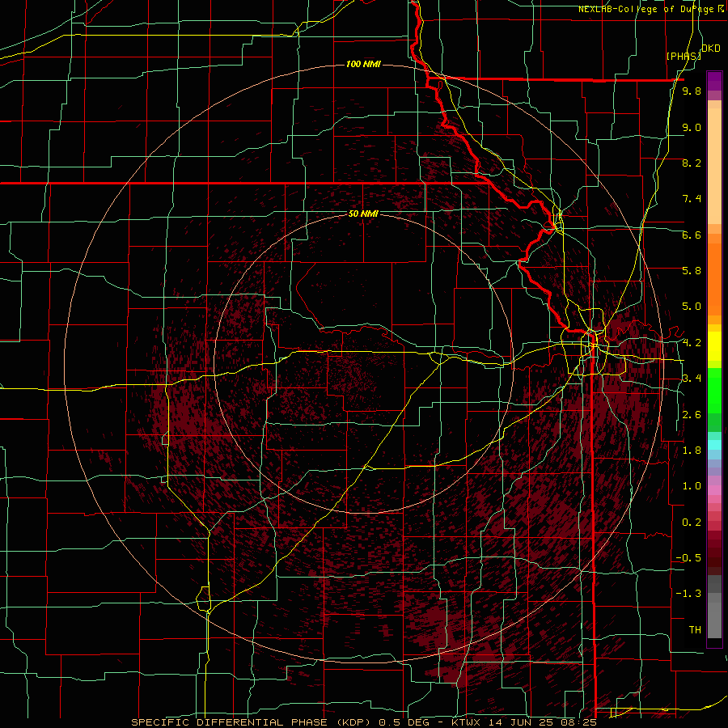Pick the cyan segment of the color scale

tap(714, 444)
